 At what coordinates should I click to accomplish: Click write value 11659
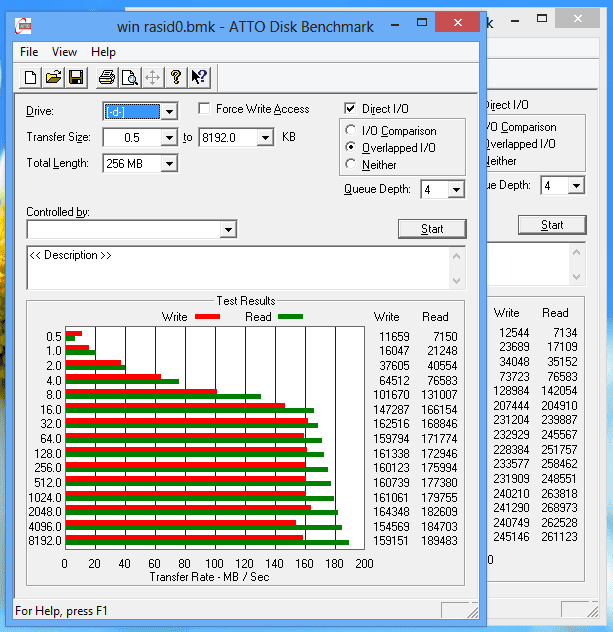click(394, 337)
